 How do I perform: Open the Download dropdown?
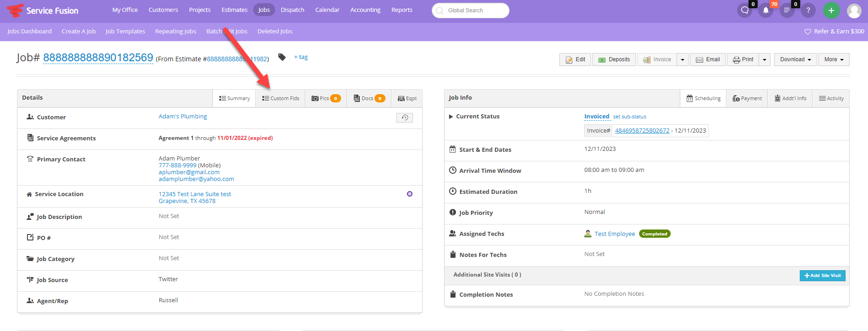pyautogui.click(x=796, y=59)
